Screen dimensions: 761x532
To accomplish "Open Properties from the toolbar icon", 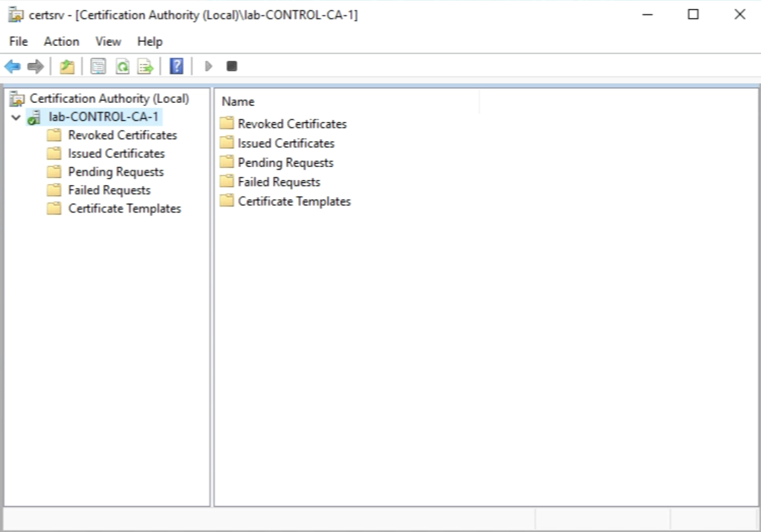I will [98, 66].
